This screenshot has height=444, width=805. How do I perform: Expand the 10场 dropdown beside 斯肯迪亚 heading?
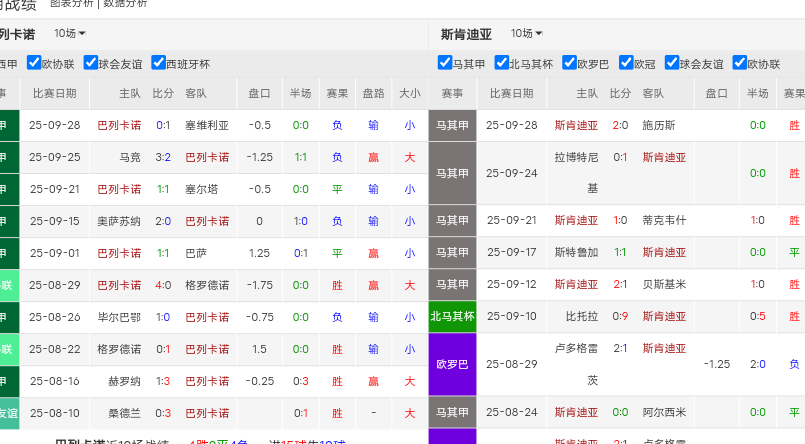coord(526,34)
